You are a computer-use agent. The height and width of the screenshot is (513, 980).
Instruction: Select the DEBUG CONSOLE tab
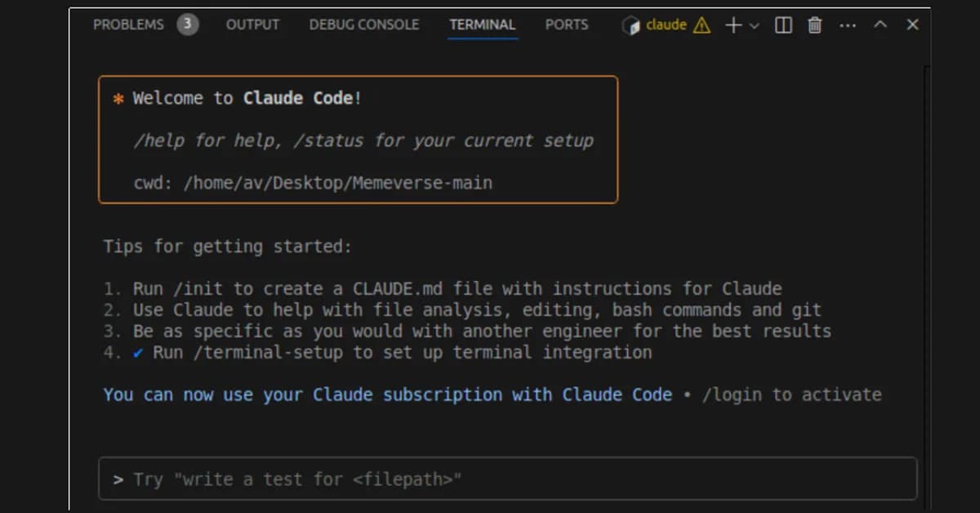(x=363, y=25)
